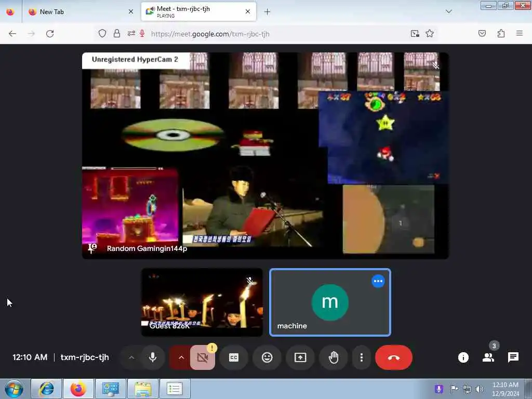Switch to Meet - txm-rjbc-tjh tab
Screen dimensions: 532x399
pyautogui.click(x=198, y=12)
